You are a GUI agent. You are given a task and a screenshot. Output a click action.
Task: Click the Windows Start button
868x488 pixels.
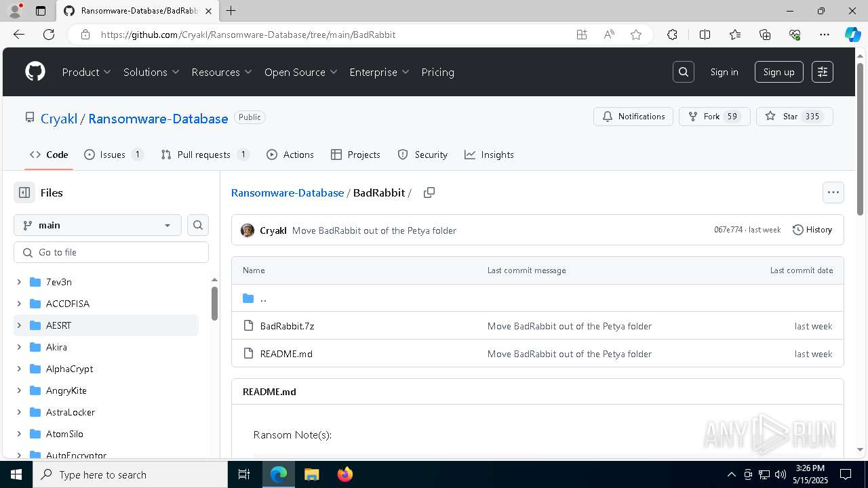[x=16, y=474]
